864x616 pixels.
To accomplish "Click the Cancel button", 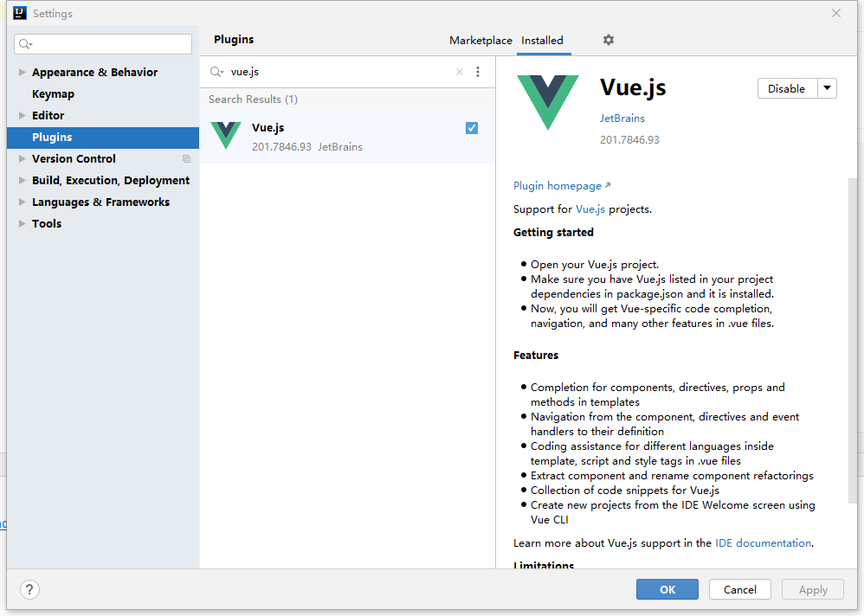I will [x=740, y=589].
